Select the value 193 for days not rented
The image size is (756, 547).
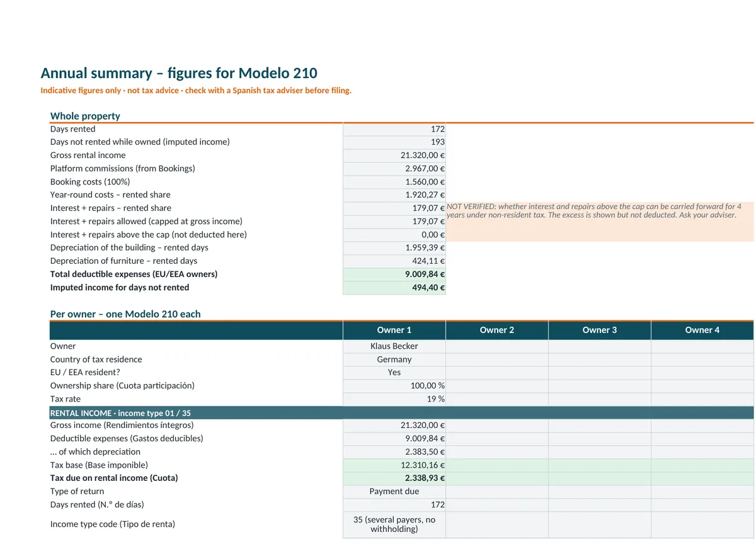(x=394, y=142)
